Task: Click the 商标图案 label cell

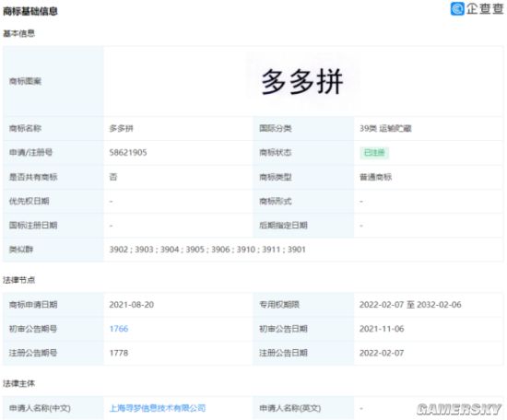Action: pyautogui.click(x=53, y=81)
